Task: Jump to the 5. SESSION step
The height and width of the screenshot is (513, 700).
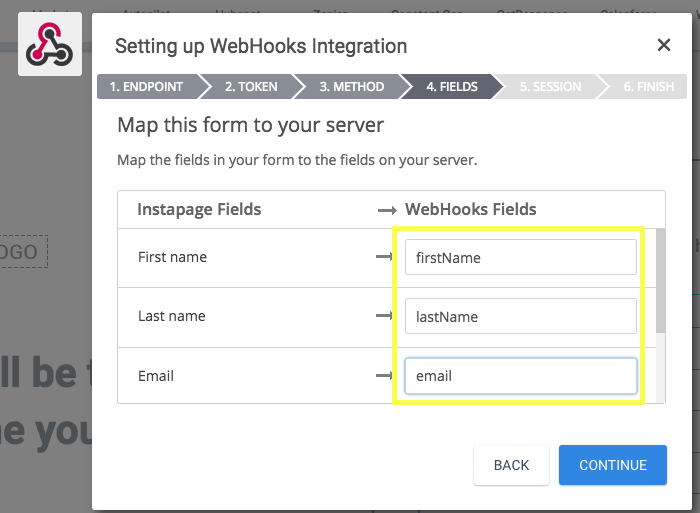Action: [550, 86]
